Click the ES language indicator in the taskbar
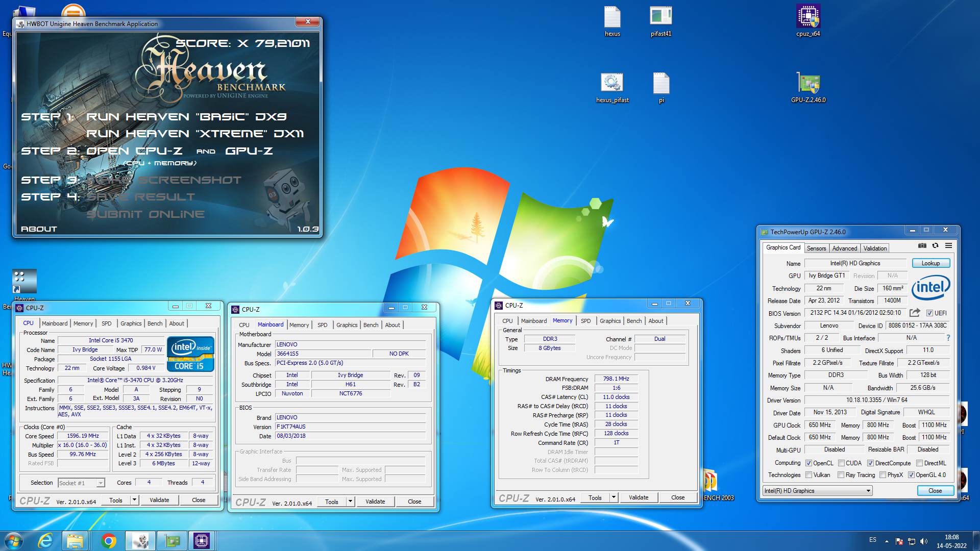980x551 pixels. tap(873, 540)
